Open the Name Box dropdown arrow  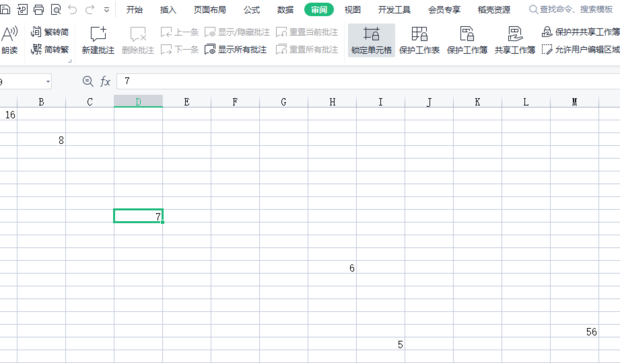point(48,81)
